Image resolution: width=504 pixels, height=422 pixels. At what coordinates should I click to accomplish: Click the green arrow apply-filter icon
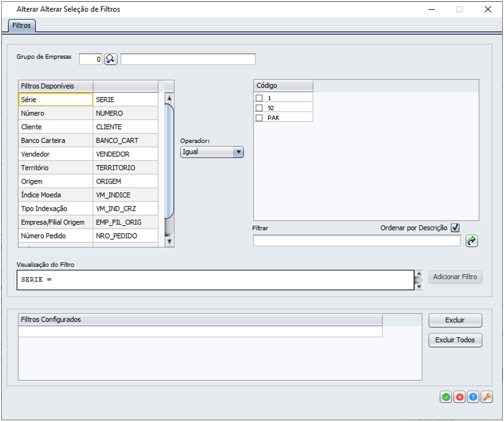click(x=472, y=241)
